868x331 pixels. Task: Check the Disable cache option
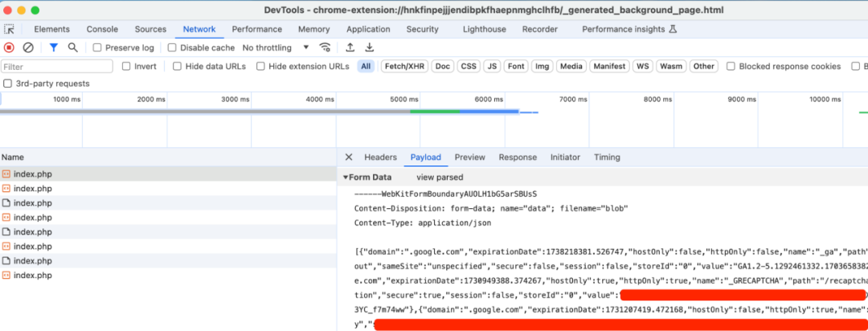[172, 47]
